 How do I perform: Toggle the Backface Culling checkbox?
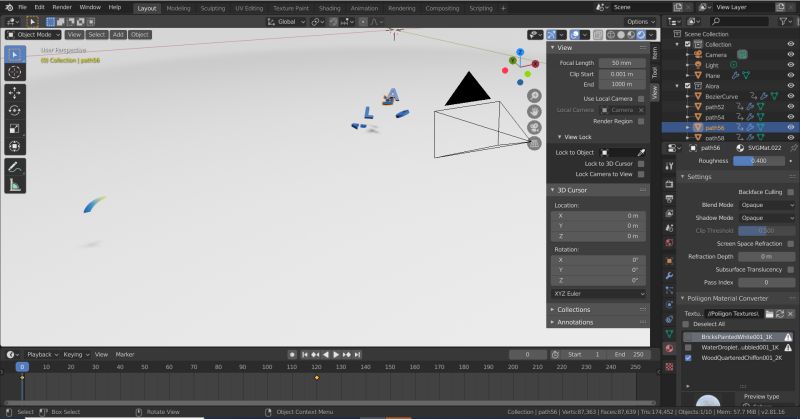(790, 192)
